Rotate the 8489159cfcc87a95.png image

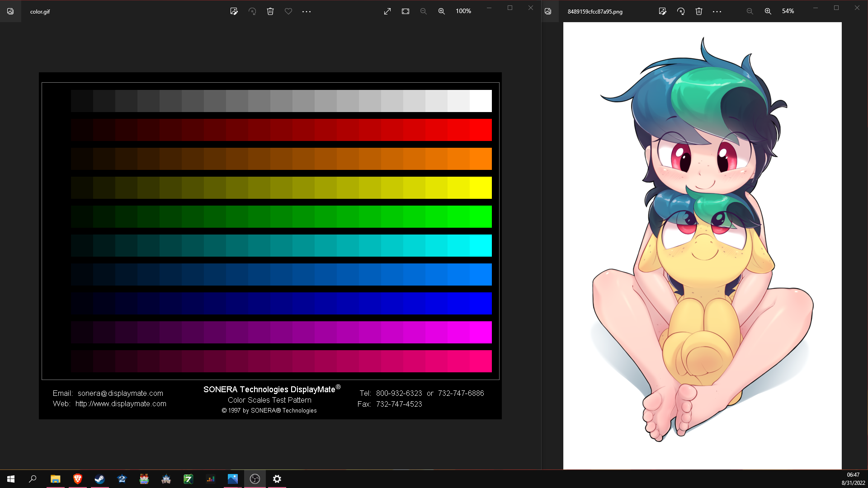(x=681, y=11)
